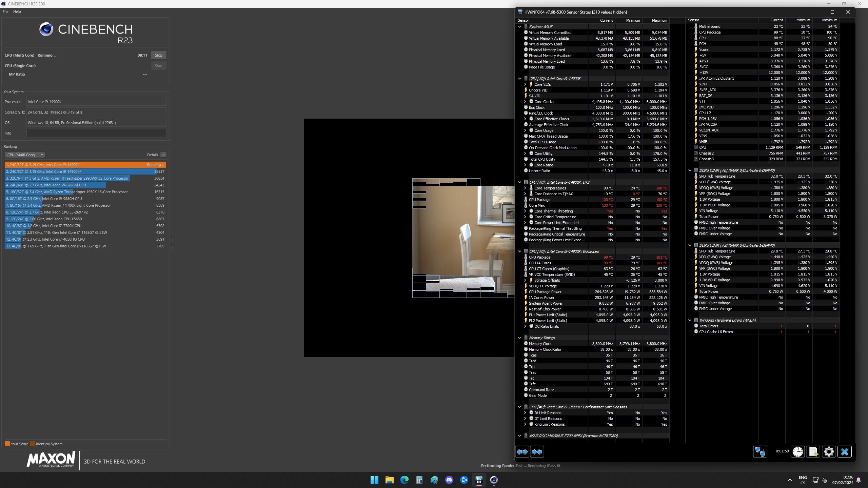This screenshot has width=868, height=488.
Task: Click the running i9-14900K ranking bar
Action: [x=85, y=165]
